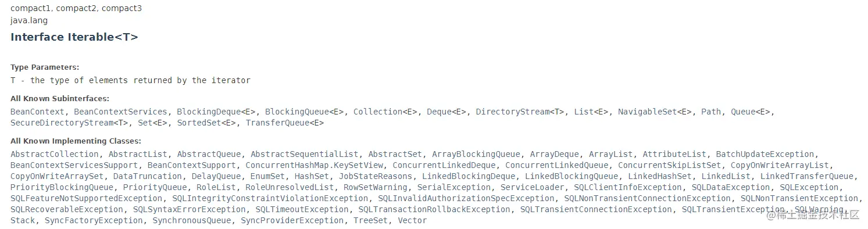Open the BlockingDeque<E> link
Image resolution: width=868 pixels, height=229 pixels.
coord(216,112)
